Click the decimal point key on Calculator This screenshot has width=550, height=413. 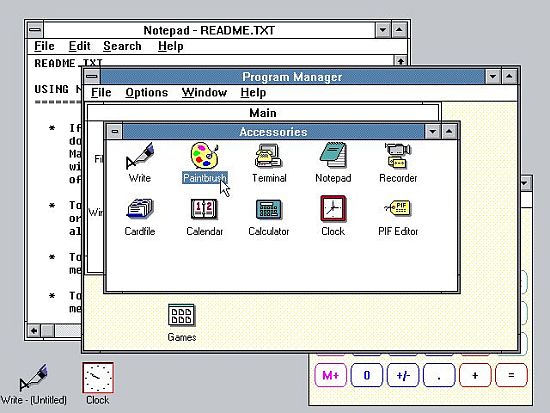coord(439,375)
